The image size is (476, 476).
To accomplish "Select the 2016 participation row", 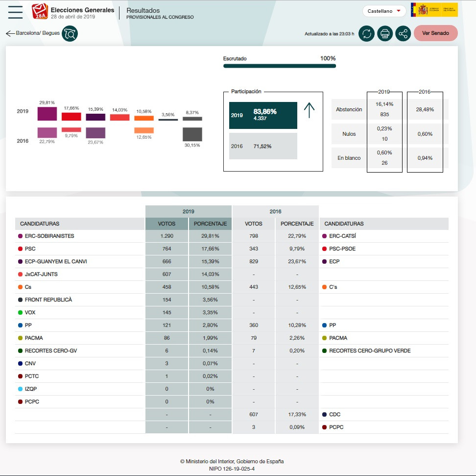I will [x=263, y=146].
